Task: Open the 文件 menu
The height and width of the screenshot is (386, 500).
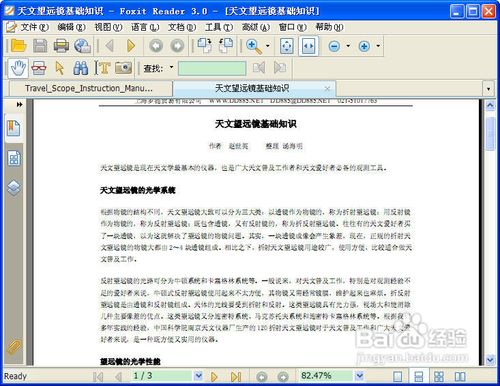Action: pos(35,27)
